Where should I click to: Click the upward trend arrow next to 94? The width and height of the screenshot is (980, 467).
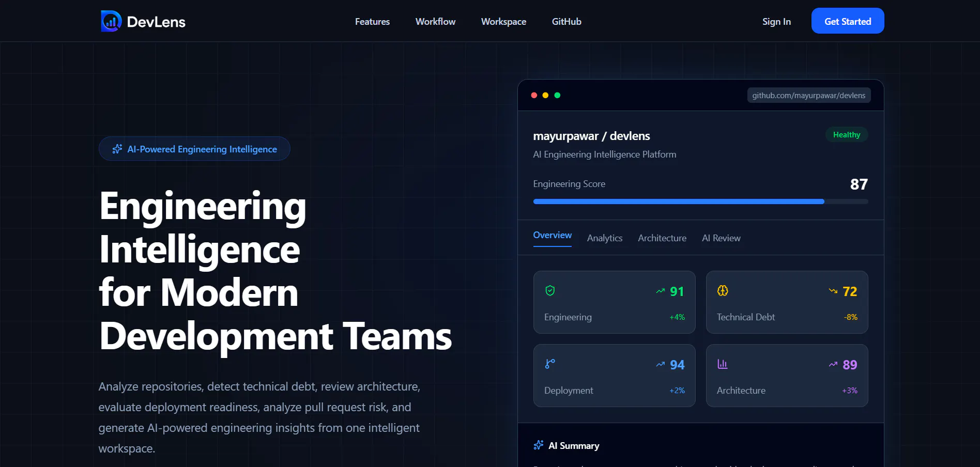[x=661, y=365]
